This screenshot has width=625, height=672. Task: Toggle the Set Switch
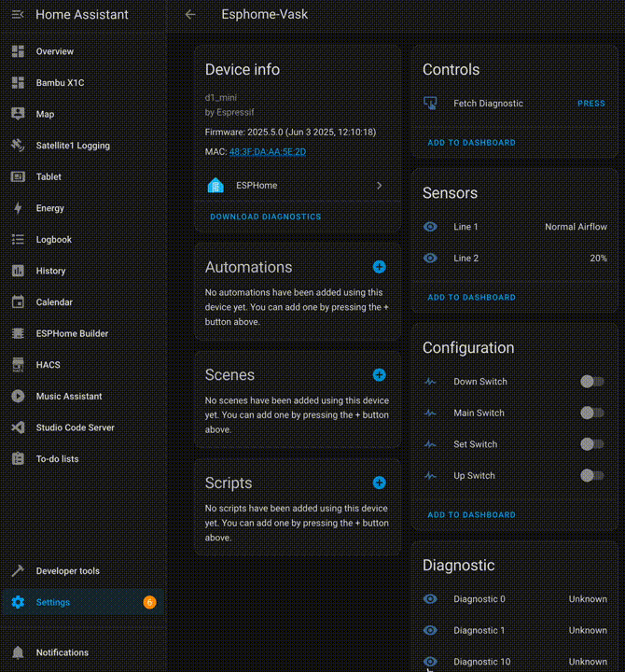pos(592,444)
